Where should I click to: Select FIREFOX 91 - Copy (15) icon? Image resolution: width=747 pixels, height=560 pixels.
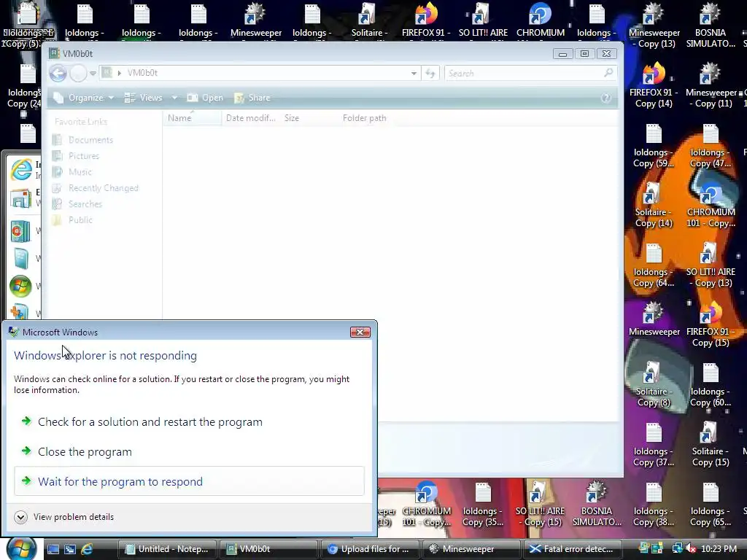coord(711,326)
